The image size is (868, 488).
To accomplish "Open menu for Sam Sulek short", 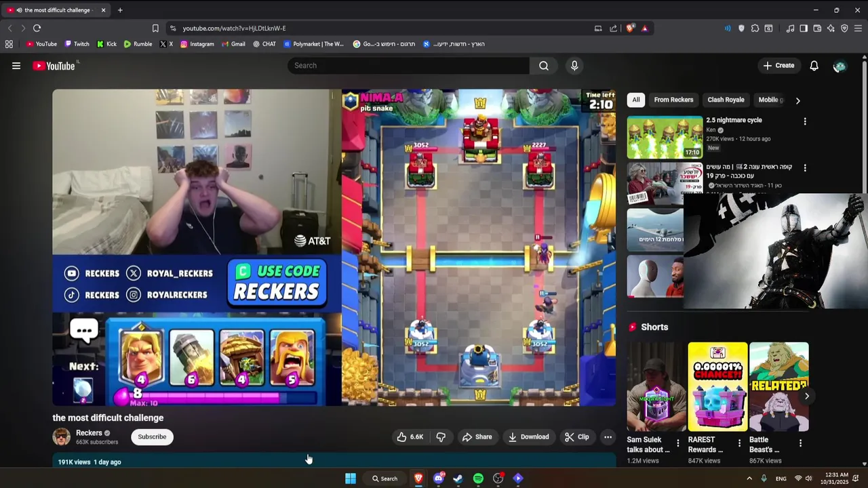I will coord(677,443).
